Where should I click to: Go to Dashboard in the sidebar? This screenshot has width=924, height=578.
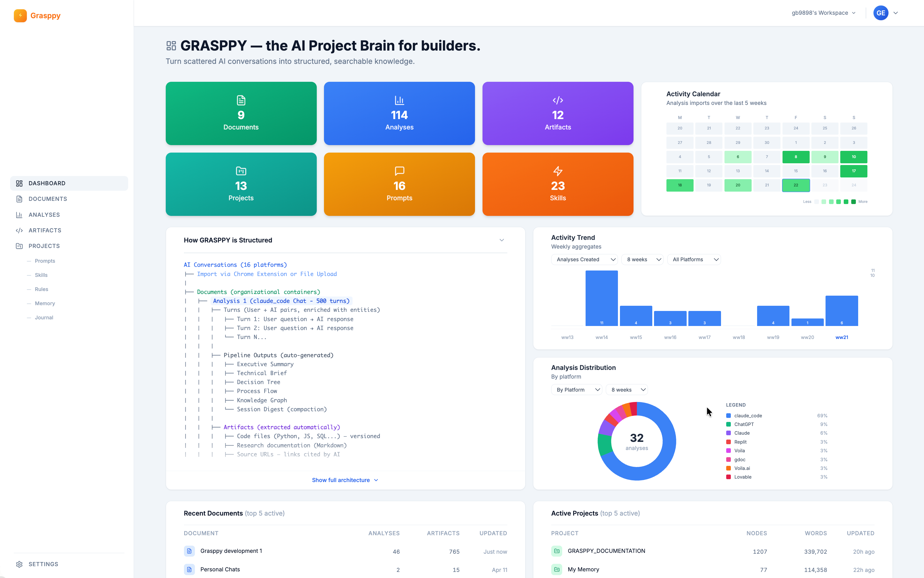[x=69, y=184]
